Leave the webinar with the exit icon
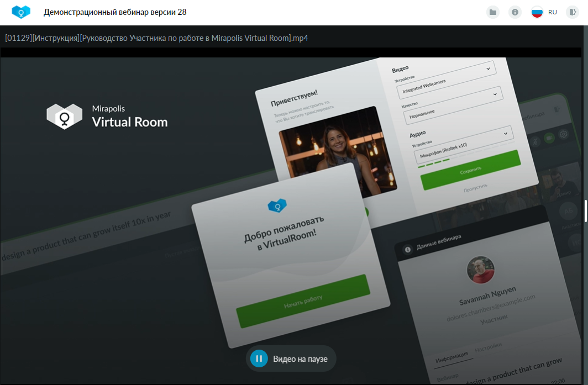This screenshot has height=385, width=588. tap(573, 12)
